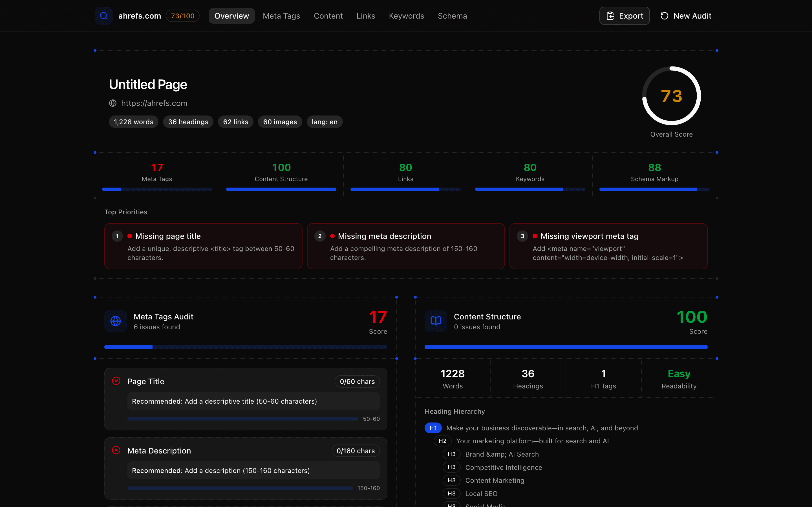Click the red error icon beside Meta Description
The width and height of the screenshot is (812, 507).
click(x=116, y=450)
